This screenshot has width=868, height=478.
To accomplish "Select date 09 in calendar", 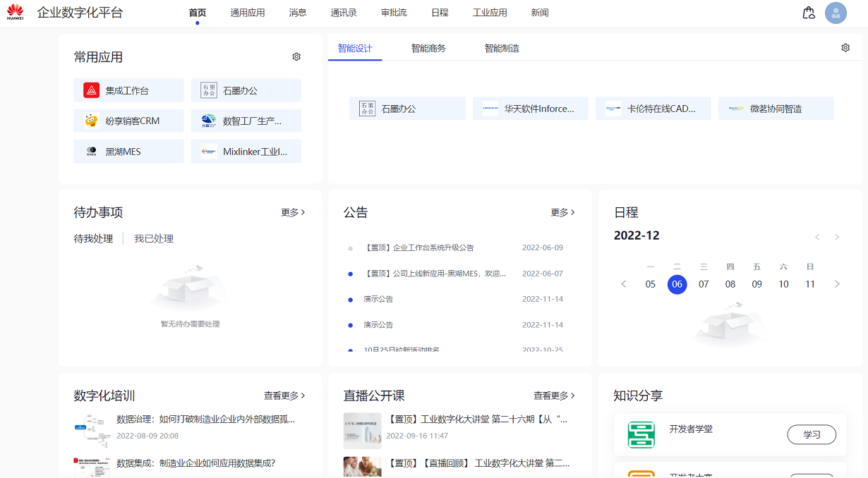I will 757,284.
